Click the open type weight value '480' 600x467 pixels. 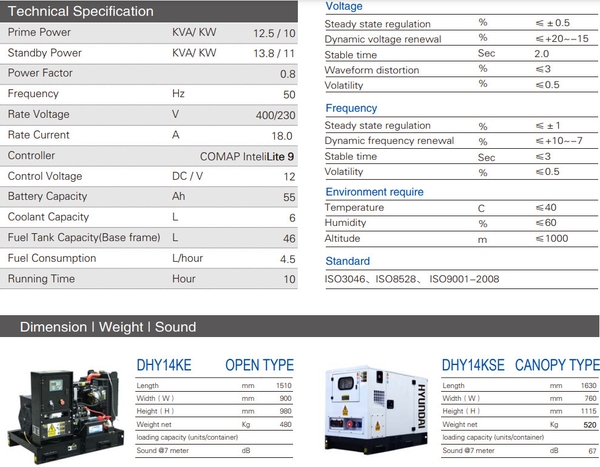[285, 425]
